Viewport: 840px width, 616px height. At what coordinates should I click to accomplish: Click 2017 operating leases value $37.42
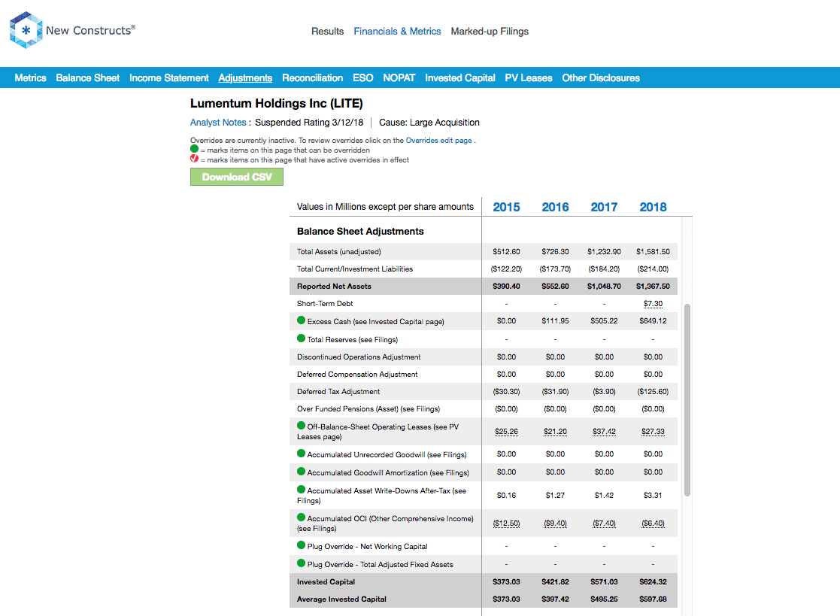pyautogui.click(x=604, y=431)
